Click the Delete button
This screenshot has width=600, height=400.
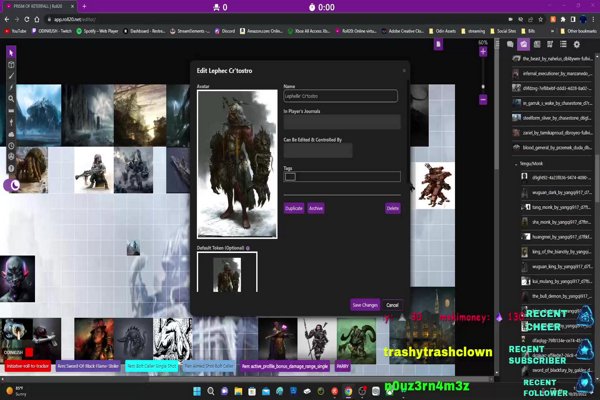(393, 208)
